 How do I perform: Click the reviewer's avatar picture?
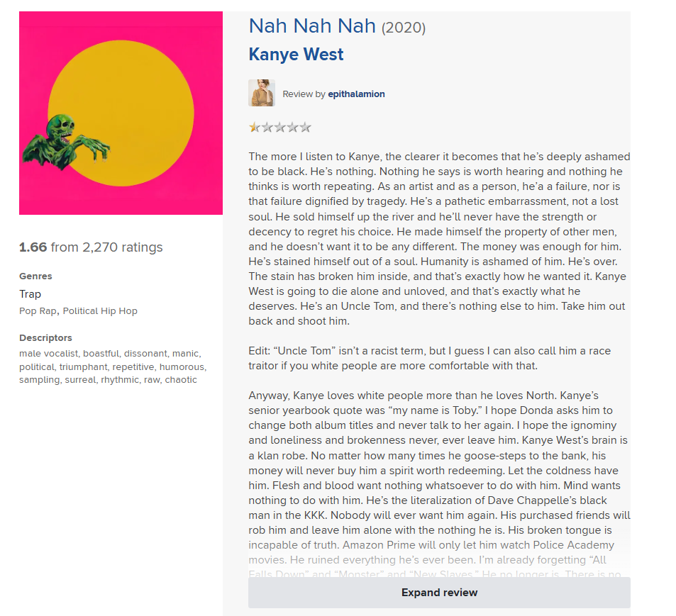[x=262, y=93]
